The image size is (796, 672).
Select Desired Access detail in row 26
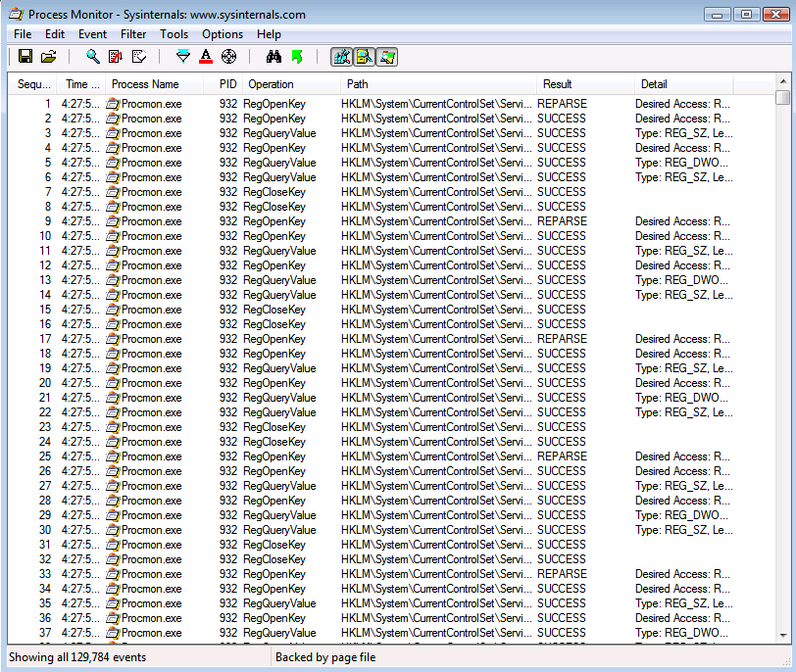coord(682,471)
